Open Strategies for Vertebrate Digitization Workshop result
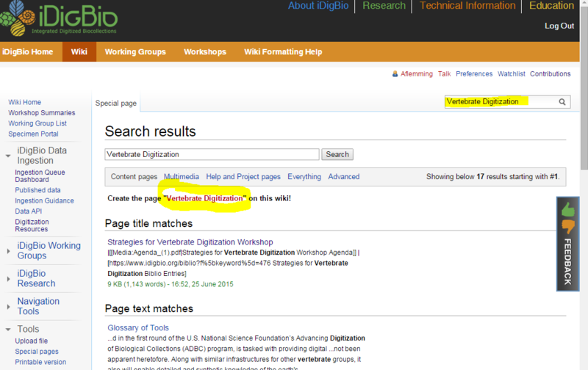Viewport: 588px width, 370px height. tap(190, 242)
